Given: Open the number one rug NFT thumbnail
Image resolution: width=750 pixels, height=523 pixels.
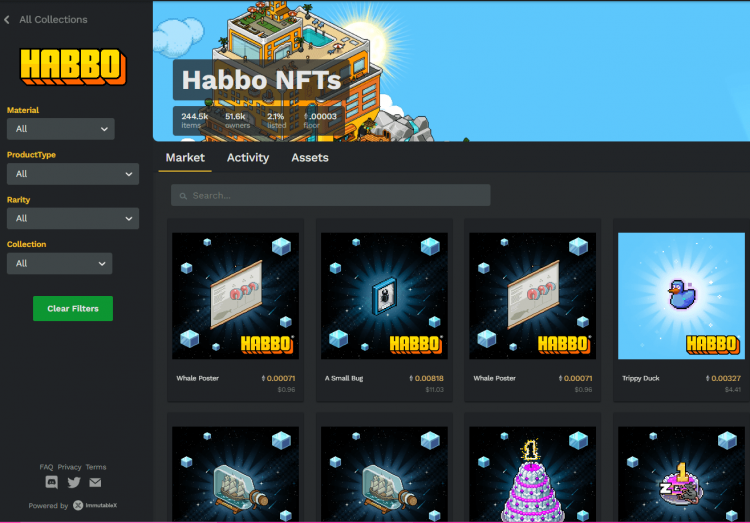Looking at the screenshot, I should (681, 474).
